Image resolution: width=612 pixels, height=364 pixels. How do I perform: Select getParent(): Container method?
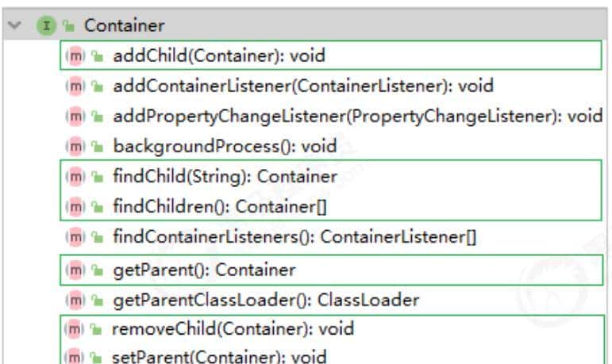pyautogui.click(x=204, y=270)
